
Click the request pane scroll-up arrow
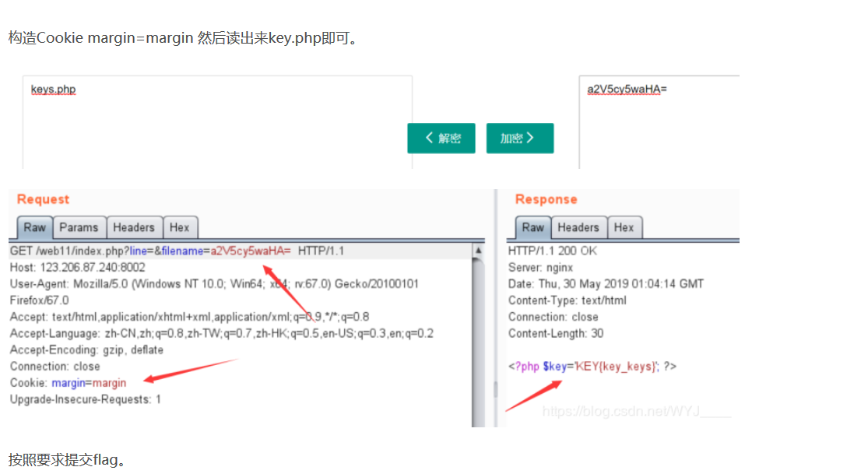478,251
